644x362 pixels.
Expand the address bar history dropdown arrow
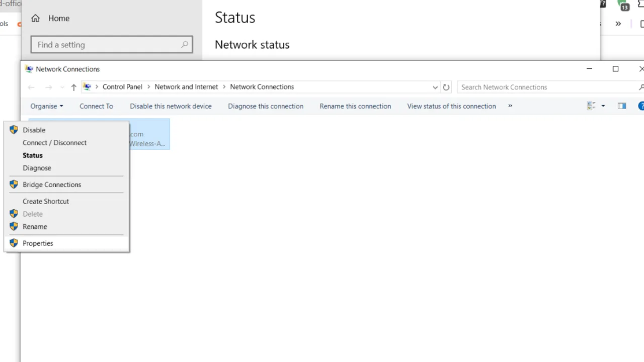click(435, 87)
